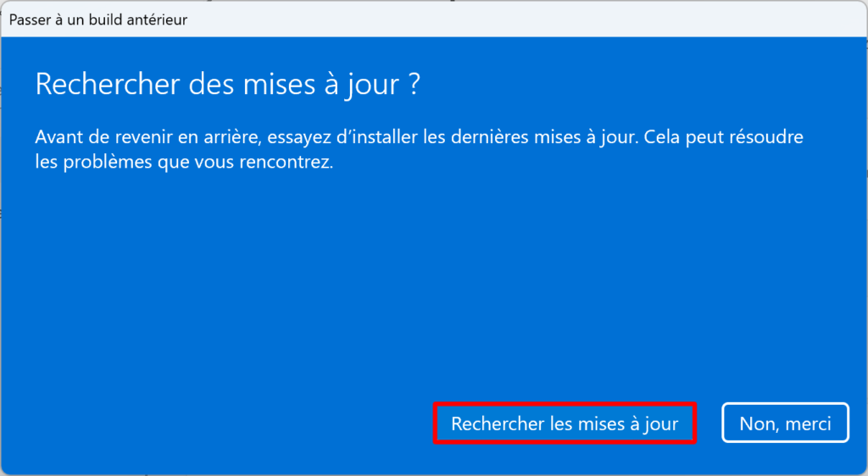868x476 pixels.
Task: Click the word Rechercher in the large heading
Action: 108,84
